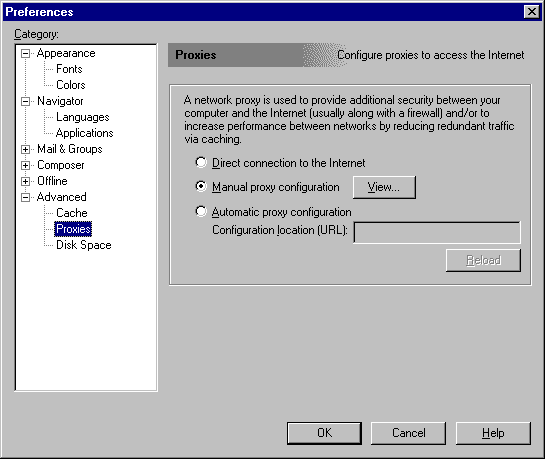This screenshot has width=545, height=459.
Task: Open Disk Space settings
Action: pos(84,245)
